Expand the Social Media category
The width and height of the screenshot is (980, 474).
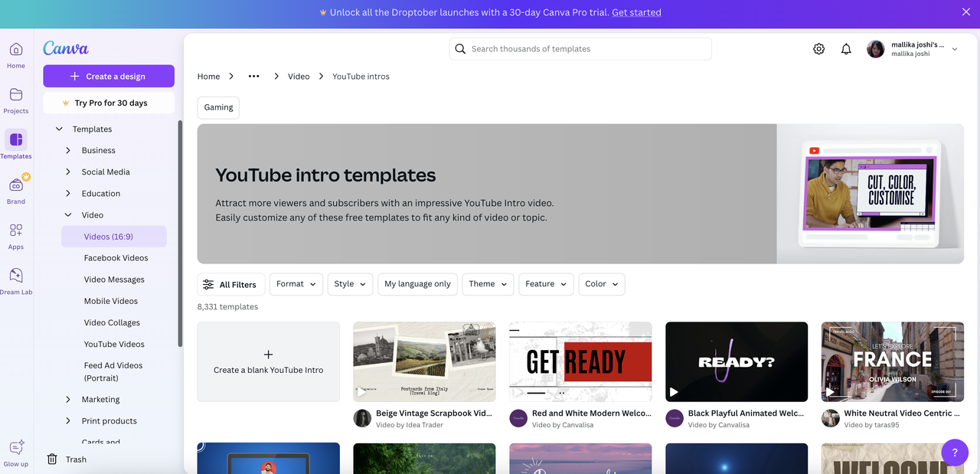point(68,172)
